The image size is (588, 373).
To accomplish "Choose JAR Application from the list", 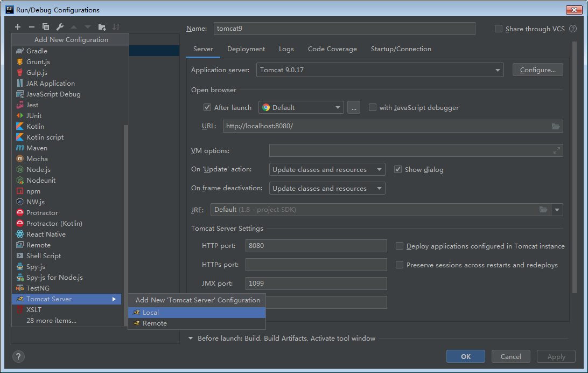I will (x=67, y=84).
